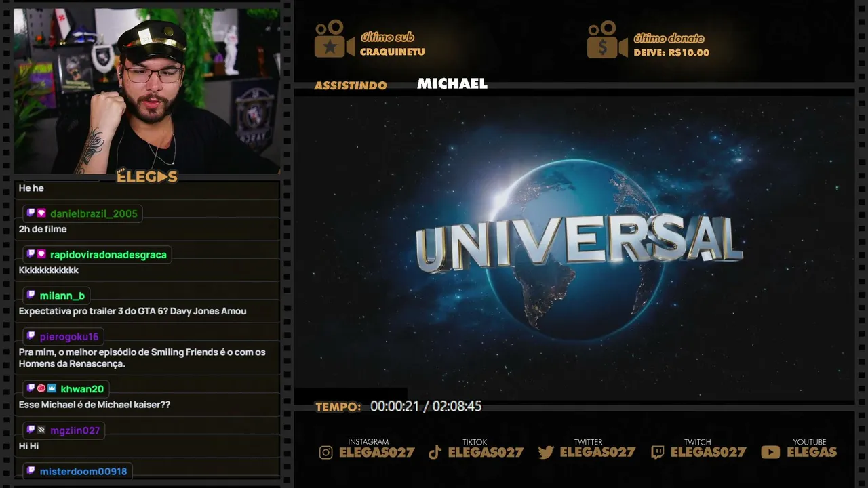
Task: Click the Instagram logo icon
Action: tap(326, 452)
